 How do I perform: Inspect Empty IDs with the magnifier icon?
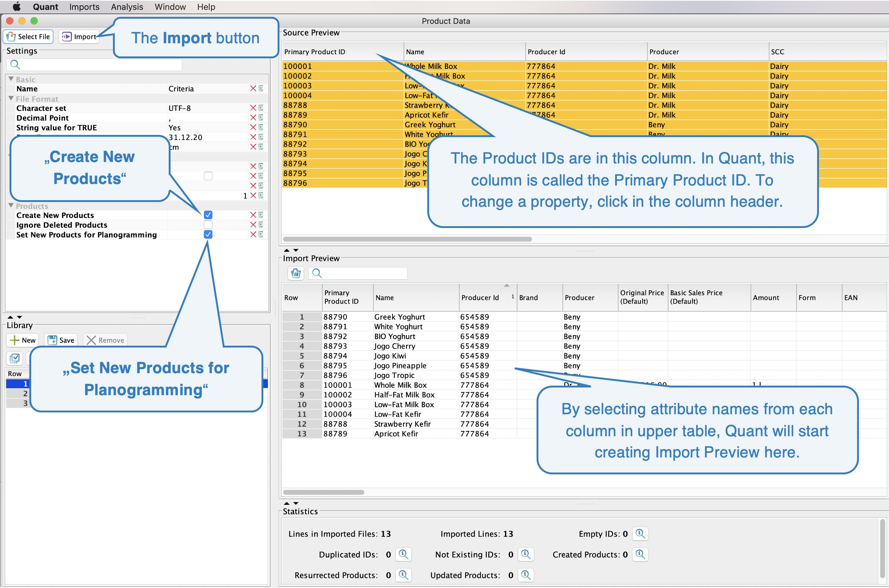tap(640, 534)
